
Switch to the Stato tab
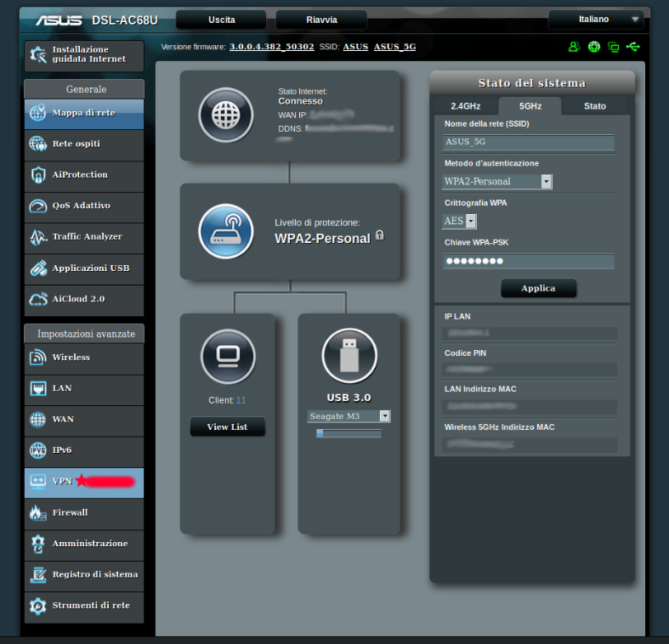(595, 106)
